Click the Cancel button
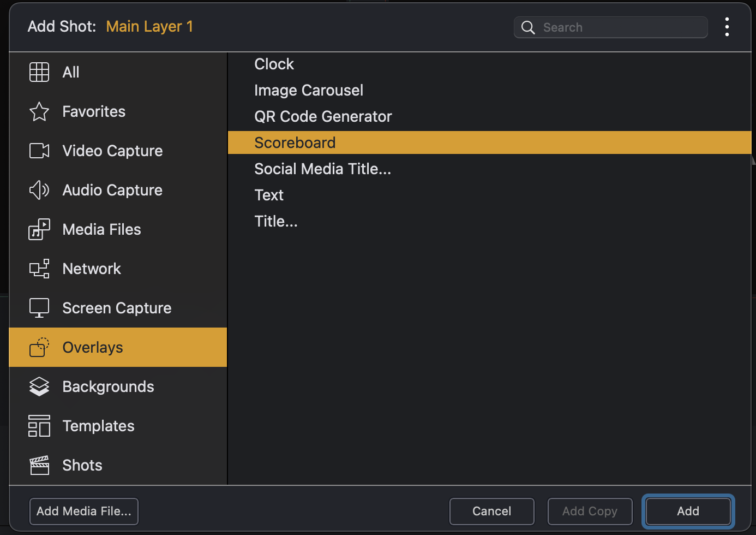Viewport: 756px width, 535px height. (x=491, y=512)
